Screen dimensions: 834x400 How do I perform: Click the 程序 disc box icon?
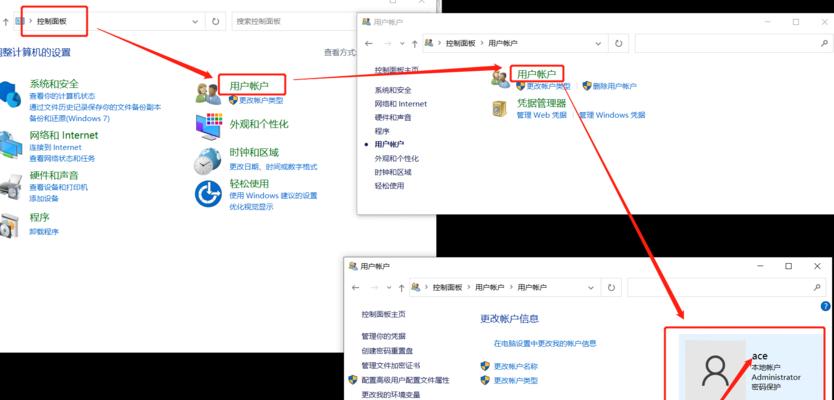click(9, 226)
